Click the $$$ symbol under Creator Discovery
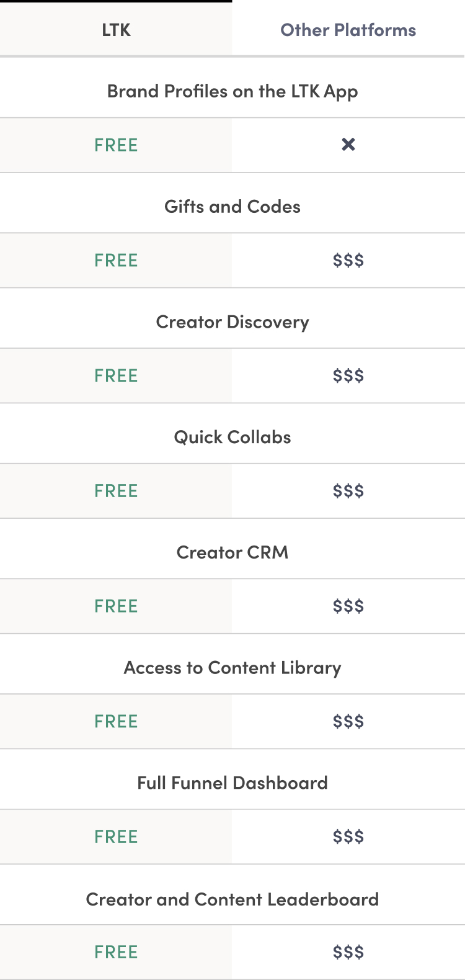This screenshot has width=465, height=980. (x=348, y=376)
